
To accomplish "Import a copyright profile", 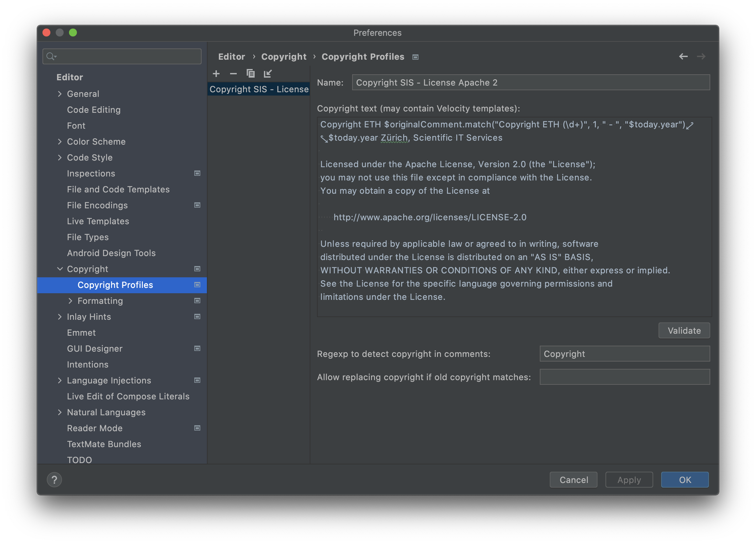I will coord(268,73).
